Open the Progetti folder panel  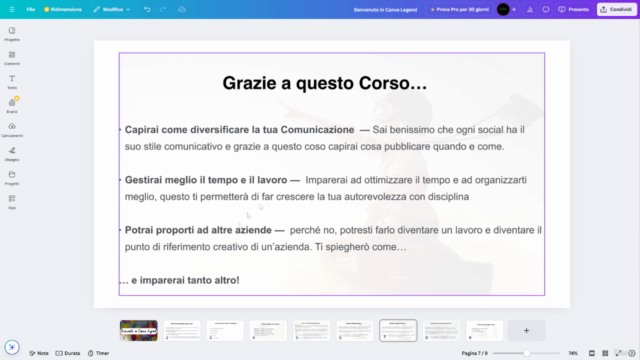coord(12,178)
